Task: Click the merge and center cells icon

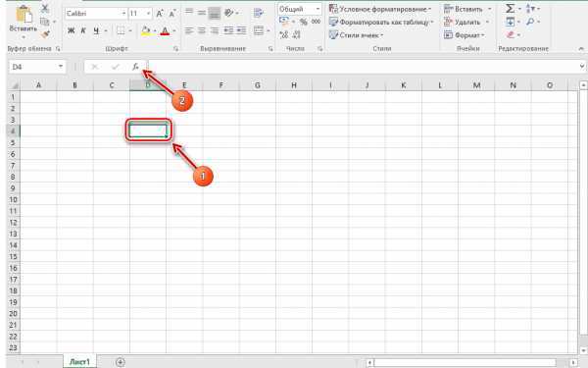Action: click(259, 30)
